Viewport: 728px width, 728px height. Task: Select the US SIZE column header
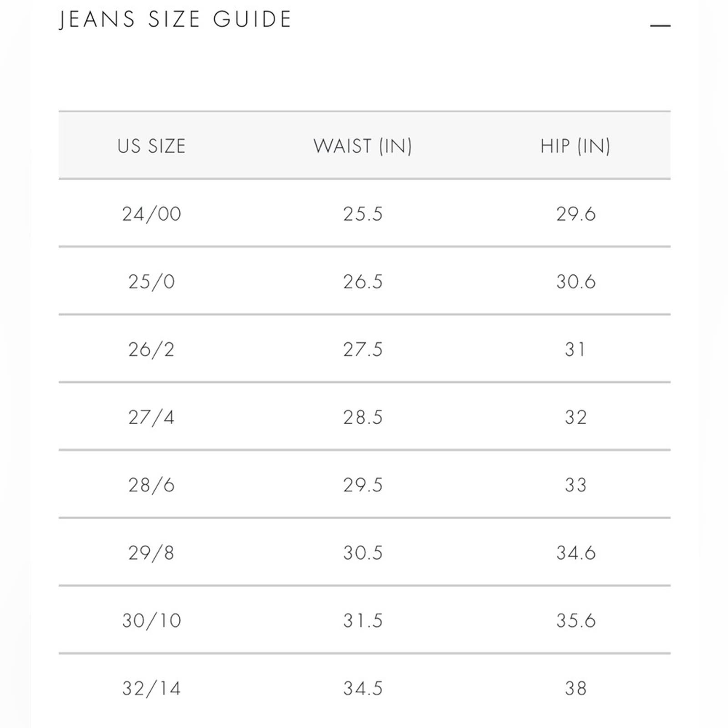[152, 146]
